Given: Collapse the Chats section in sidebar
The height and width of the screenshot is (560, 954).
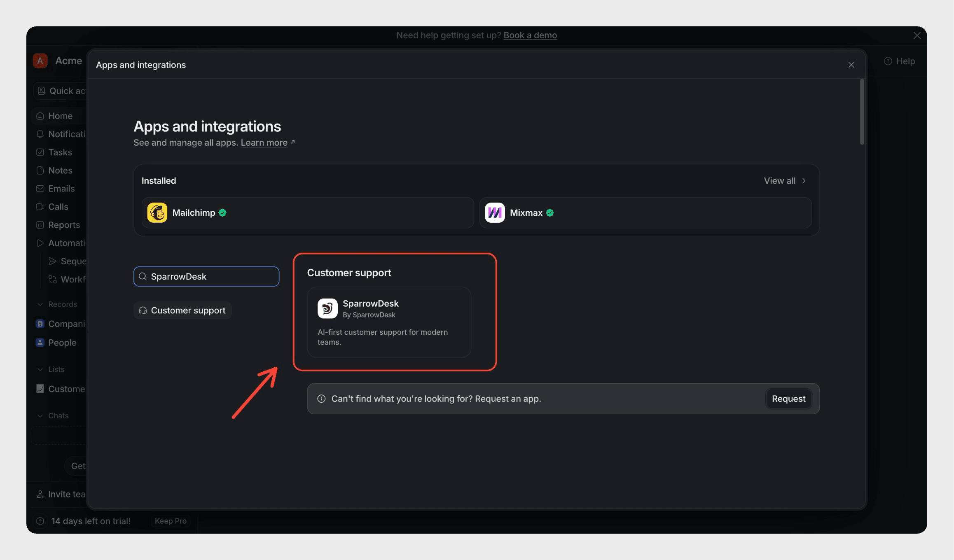Looking at the screenshot, I should [40, 416].
